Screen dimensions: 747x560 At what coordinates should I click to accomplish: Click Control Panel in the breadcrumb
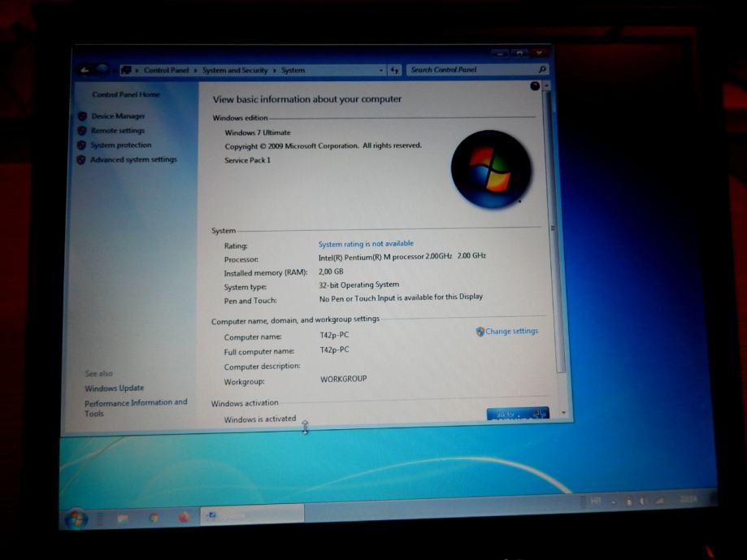click(167, 70)
